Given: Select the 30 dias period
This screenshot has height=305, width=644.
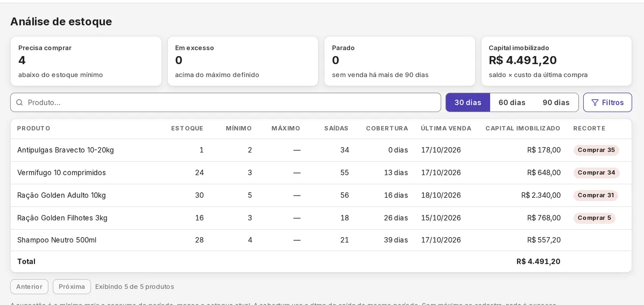Looking at the screenshot, I should 468,102.
